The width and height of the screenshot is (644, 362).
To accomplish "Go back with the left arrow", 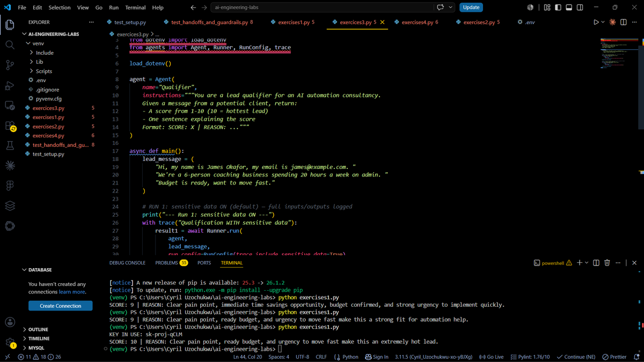I will [193, 8].
